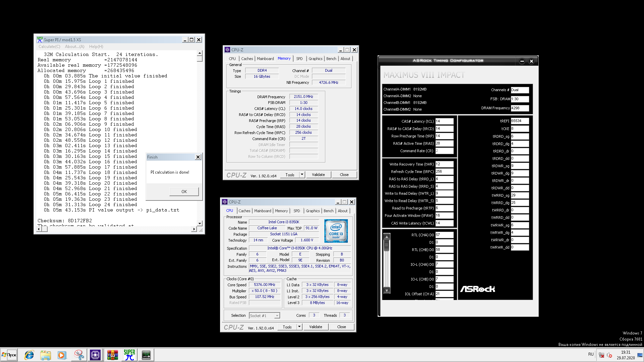Close the Finish dialog with X

pyautogui.click(x=198, y=157)
